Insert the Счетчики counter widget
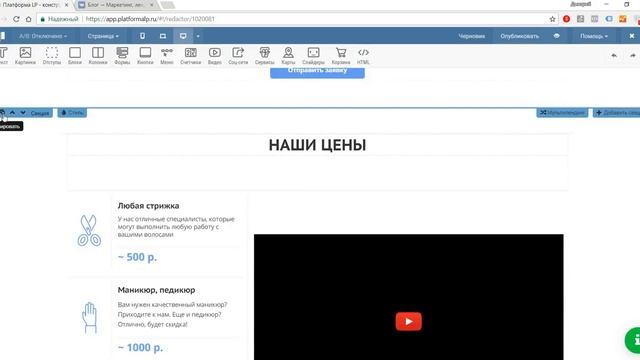The height and width of the screenshot is (360, 640). tap(191, 56)
